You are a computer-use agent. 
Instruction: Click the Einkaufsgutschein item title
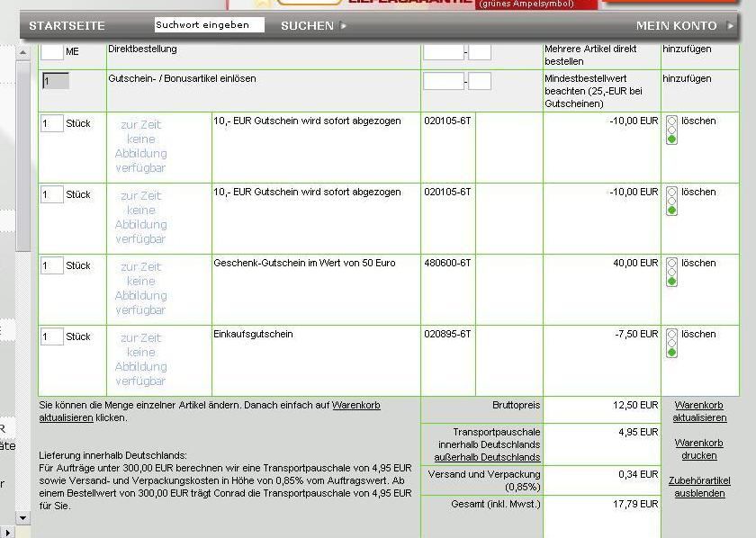253,334
